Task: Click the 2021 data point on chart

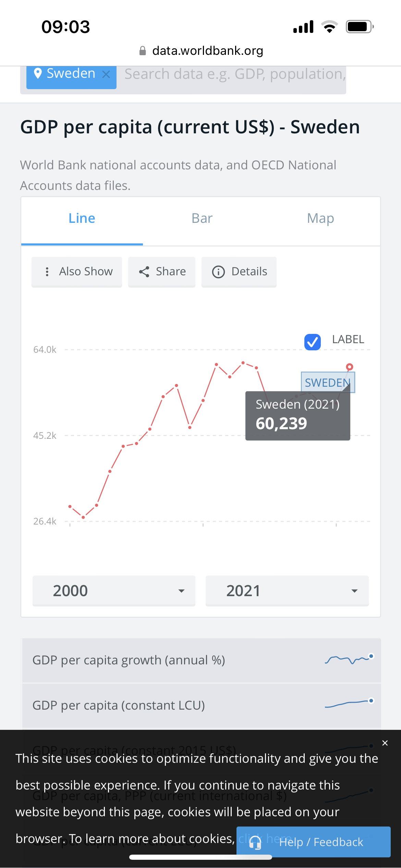Action: (x=349, y=367)
